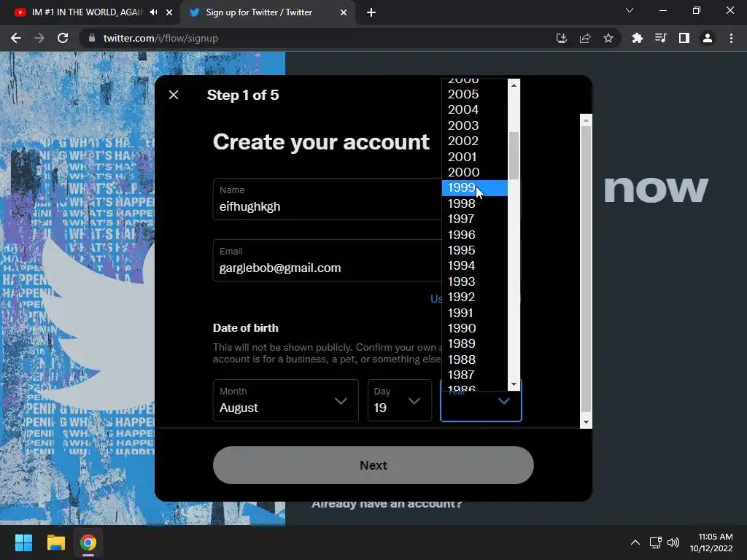Screen dimensions: 747x560
Task: Open the Chrome extensions puzzle icon
Action: [637, 38]
